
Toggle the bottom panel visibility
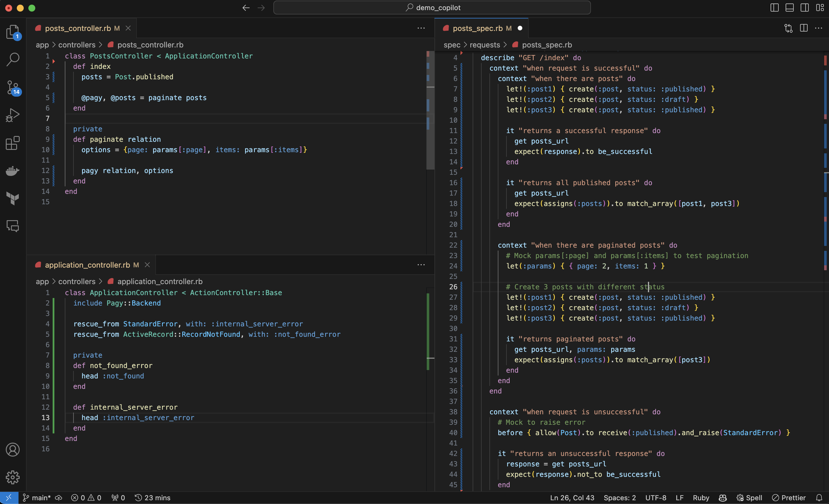coord(790,8)
